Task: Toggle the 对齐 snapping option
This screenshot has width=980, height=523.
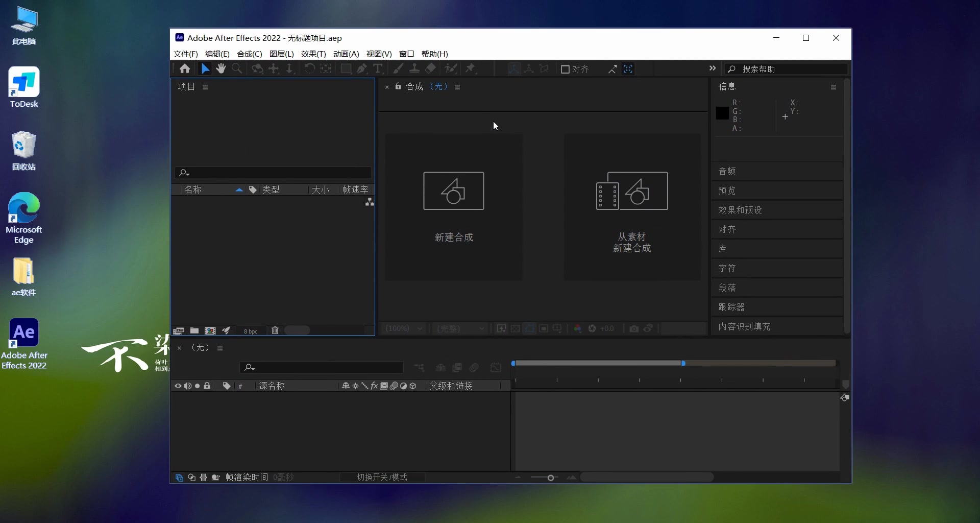Action: (x=575, y=69)
